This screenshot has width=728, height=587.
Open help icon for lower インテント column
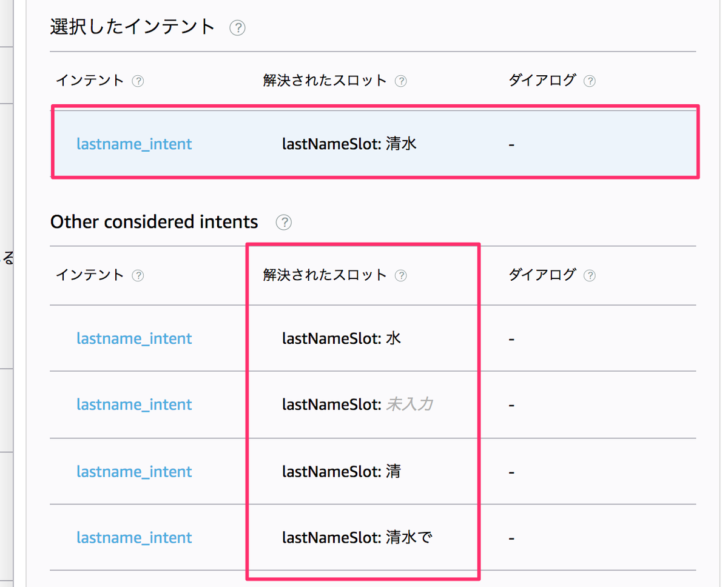click(138, 275)
